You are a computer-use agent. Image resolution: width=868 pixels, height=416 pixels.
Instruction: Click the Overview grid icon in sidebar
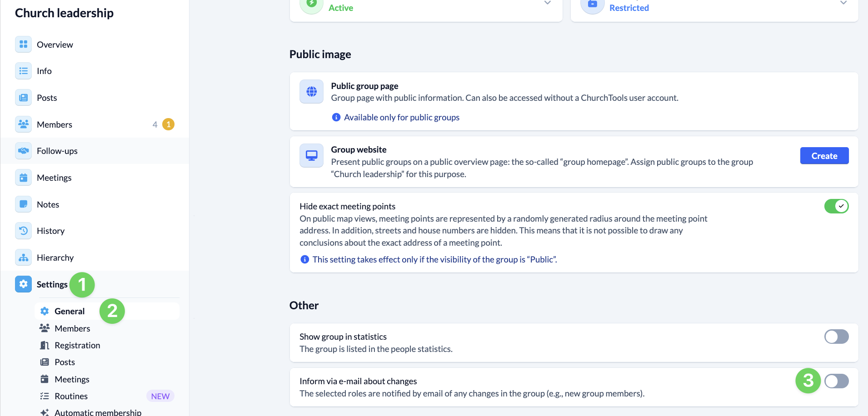[x=23, y=45]
